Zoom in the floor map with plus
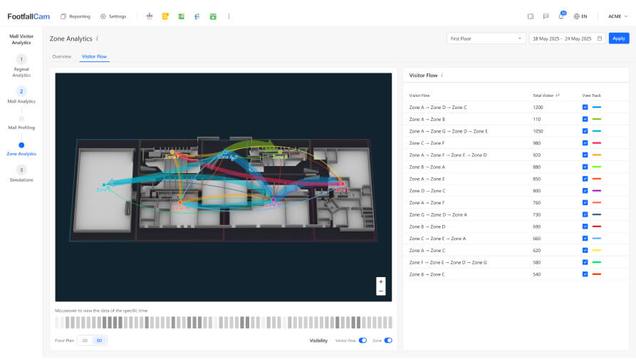This screenshot has height=364, width=636. (381, 281)
